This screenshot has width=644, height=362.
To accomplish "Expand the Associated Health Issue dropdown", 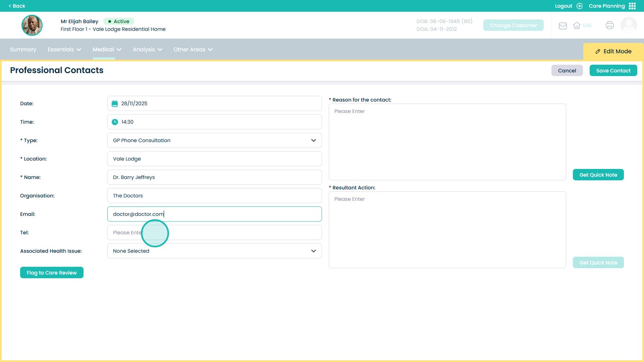I will click(x=214, y=251).
